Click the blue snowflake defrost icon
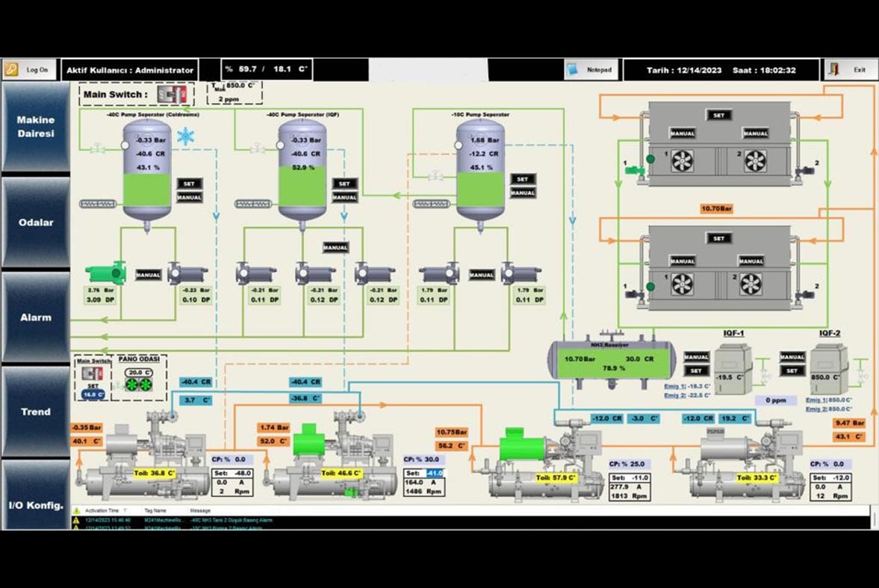 184,136
